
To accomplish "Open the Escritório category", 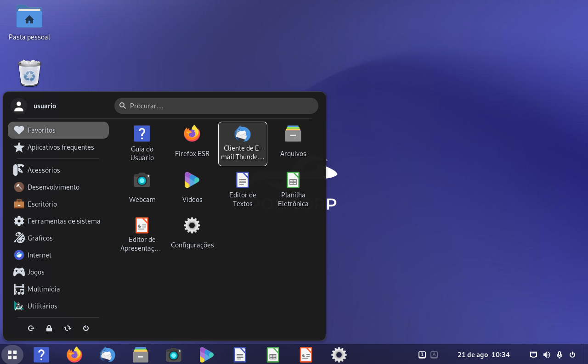I will [58, 204].
